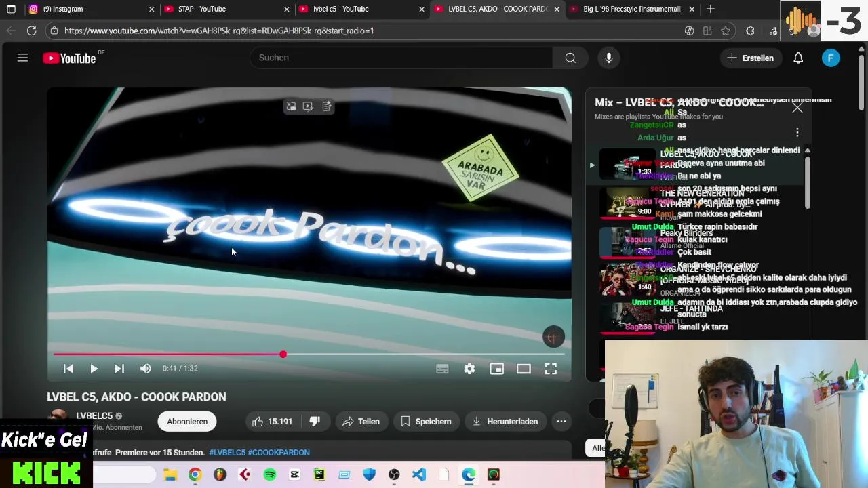The image size is (868, 488).
Task: Open more actions three-dot menu under video
Action: click(x=561, y=422)
